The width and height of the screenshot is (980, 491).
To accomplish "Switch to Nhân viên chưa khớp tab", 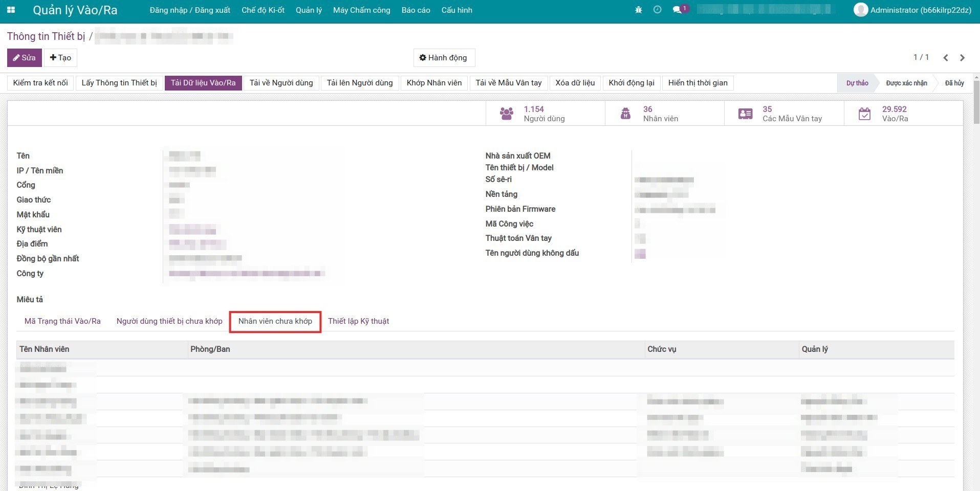I will (275, 321).
